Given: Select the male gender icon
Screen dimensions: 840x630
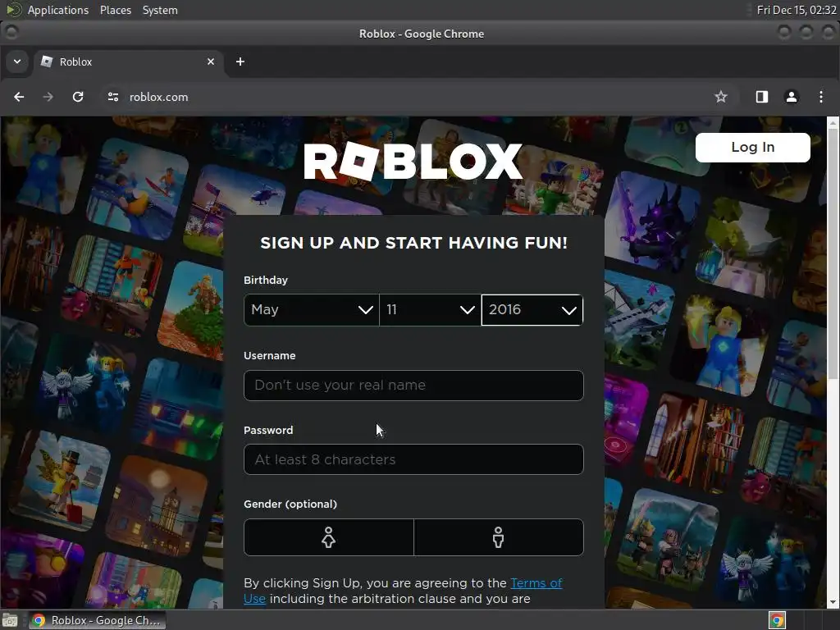Looking at the screenshot, I should pos(498,537).
